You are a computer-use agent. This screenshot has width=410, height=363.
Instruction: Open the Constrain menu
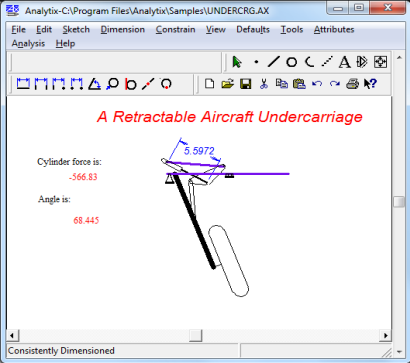pyautogui.click(x=175, y=30)
